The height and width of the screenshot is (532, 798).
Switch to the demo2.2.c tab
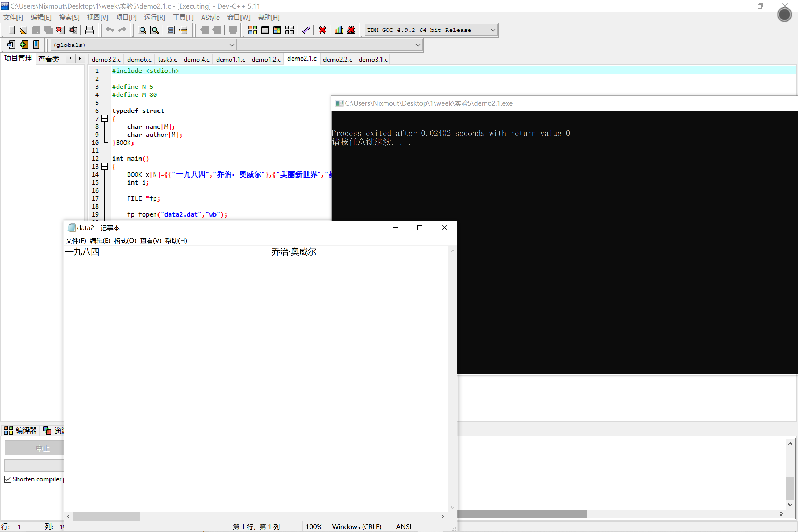click(x=337, y=59)
